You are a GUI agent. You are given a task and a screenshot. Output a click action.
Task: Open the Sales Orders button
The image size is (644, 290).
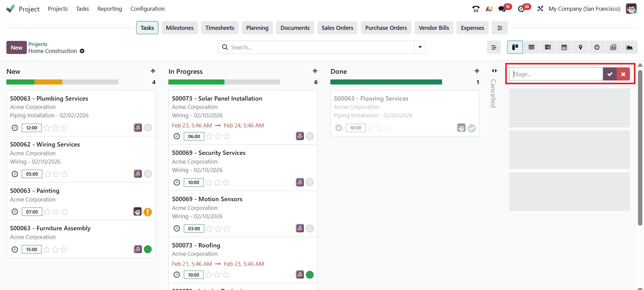[337, 28]
